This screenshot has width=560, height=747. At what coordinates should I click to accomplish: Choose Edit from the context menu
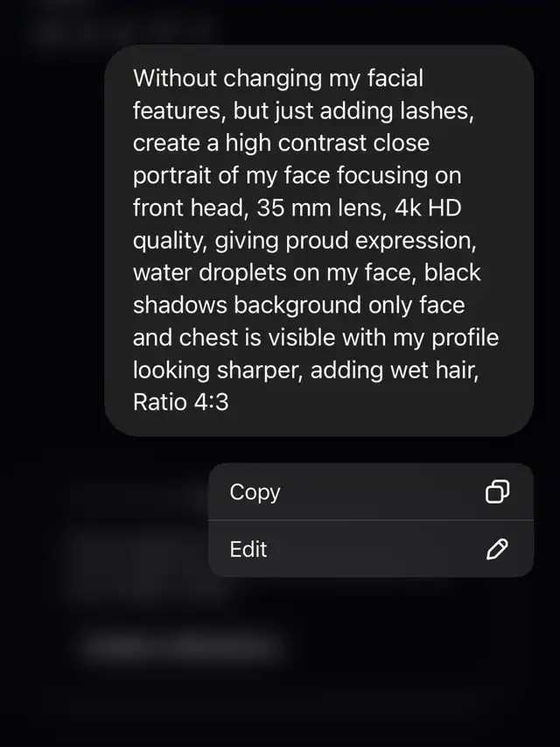pos(371,549)
